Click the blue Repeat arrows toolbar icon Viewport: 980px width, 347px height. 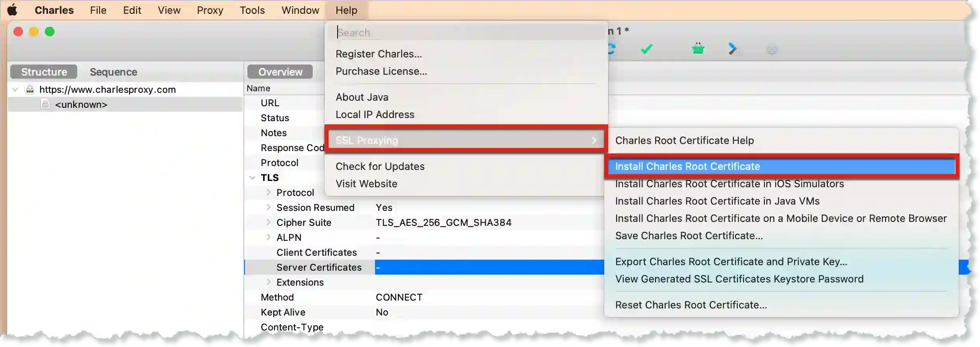click(611, 49)
